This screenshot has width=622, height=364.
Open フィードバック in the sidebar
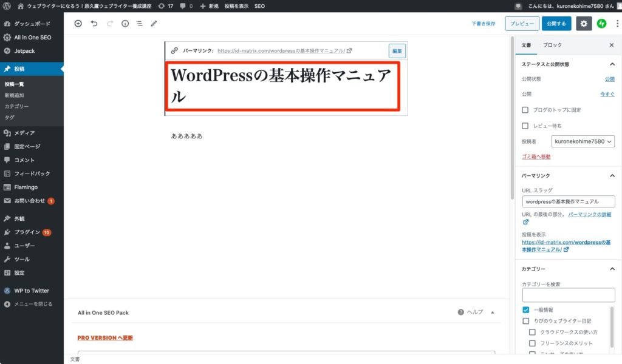pos(32,174)
